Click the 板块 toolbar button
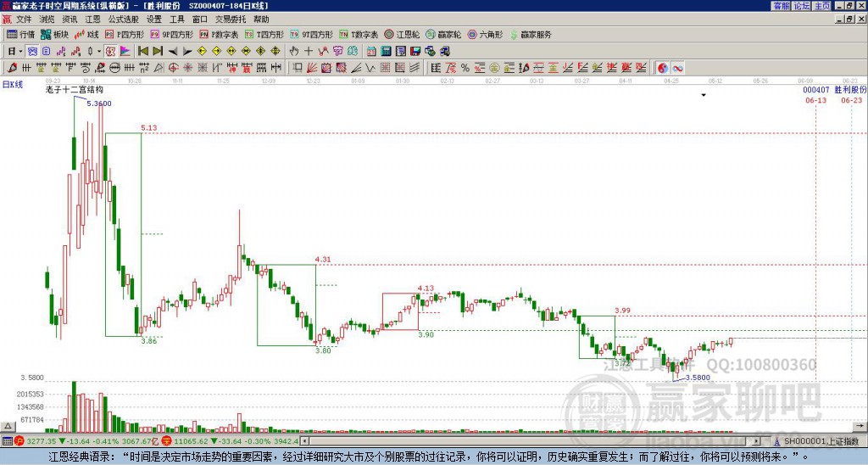 (55, 34)
